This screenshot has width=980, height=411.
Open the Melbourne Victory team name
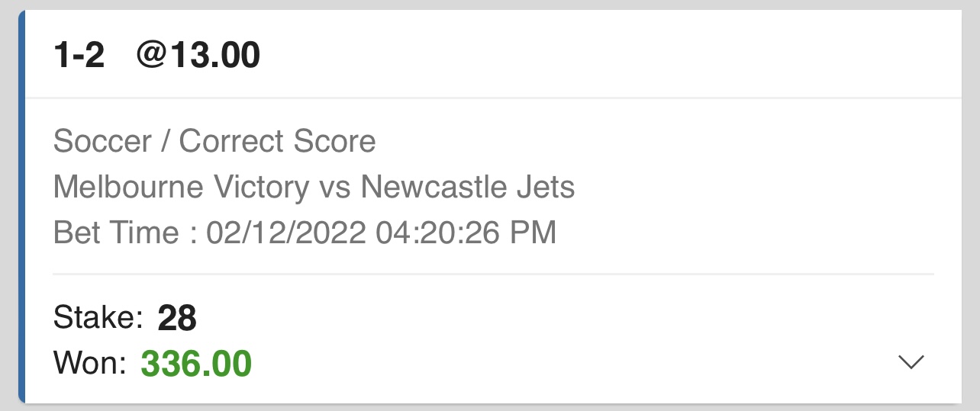(x=181, y=187)
